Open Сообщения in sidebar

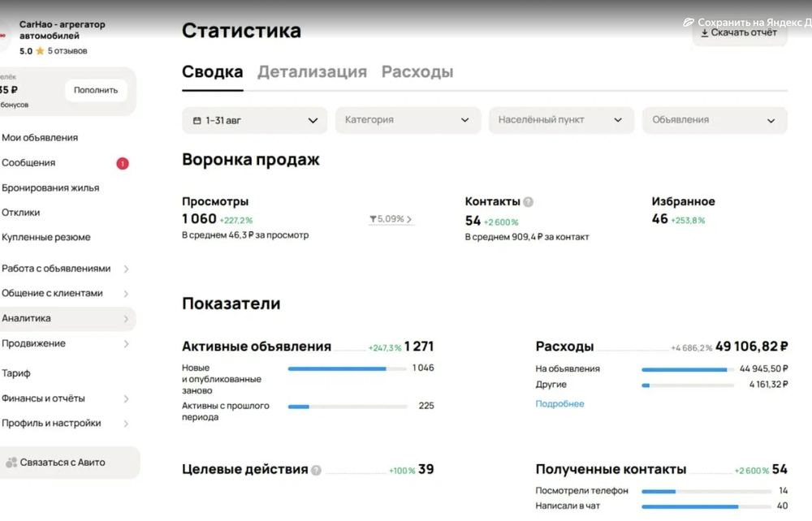(x=28, y=163)
